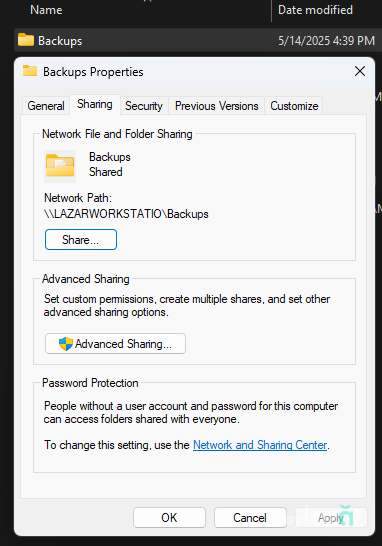Close the Backups Properties dialog
The image size is (382, 546).
[x=360, y=71]
